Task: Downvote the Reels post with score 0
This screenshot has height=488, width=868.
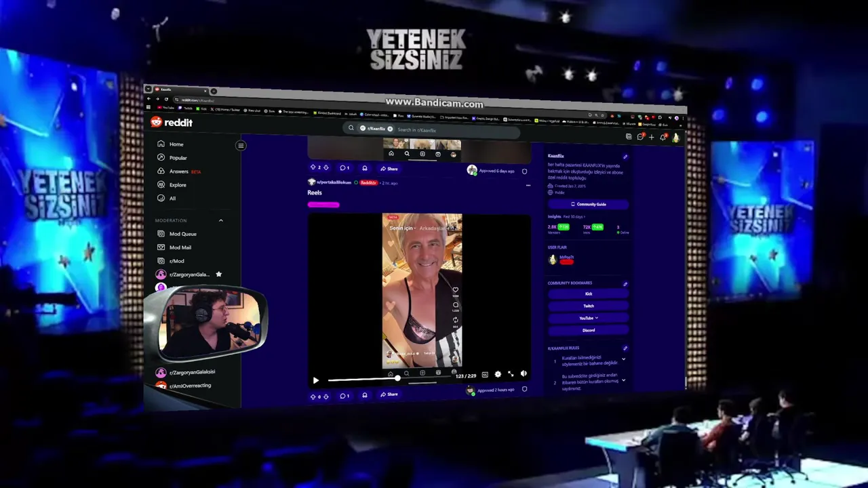Action: pyautogui.click(x=326, y=396)
